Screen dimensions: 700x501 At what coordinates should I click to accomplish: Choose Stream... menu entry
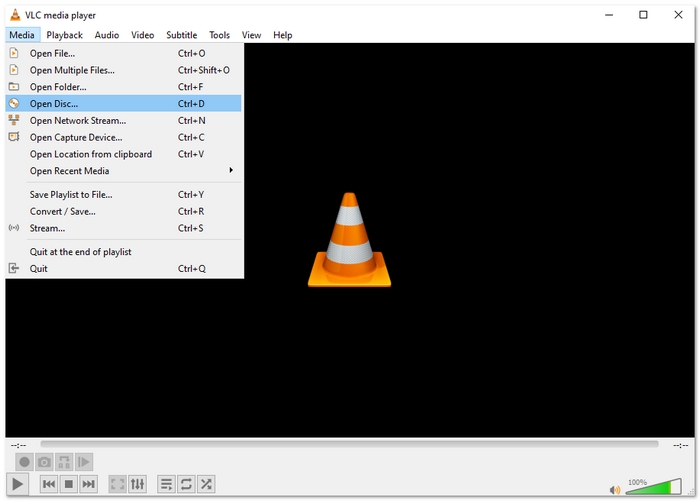(x=124, y=228)
